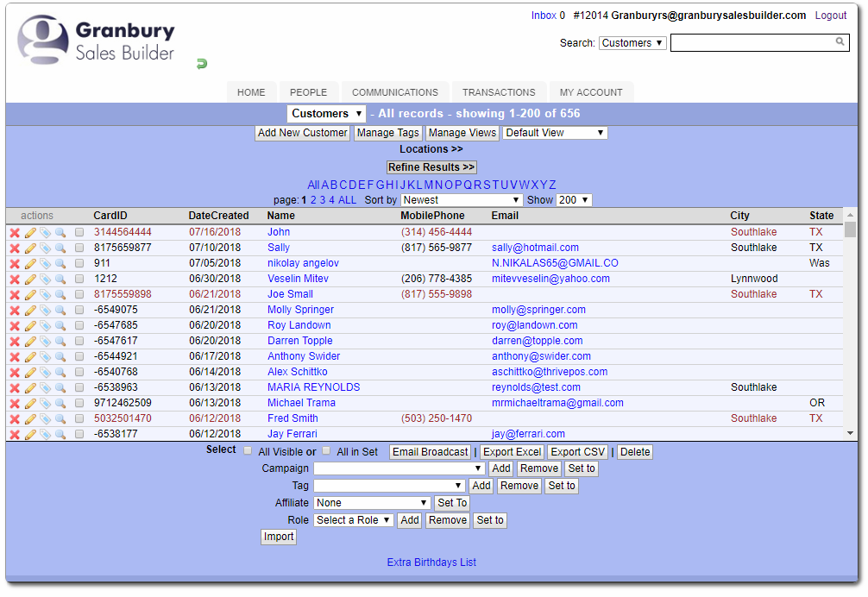The width and height of the screenshot is (868, 597).
Task: Click the search magnifier icon in search box
Action: click(x=840, y=41)
